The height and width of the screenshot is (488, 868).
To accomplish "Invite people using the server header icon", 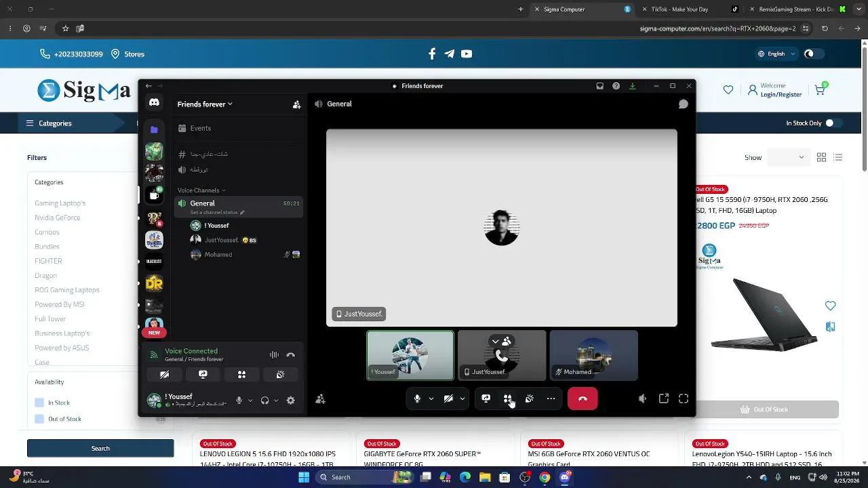I will [x=296, y=104].
